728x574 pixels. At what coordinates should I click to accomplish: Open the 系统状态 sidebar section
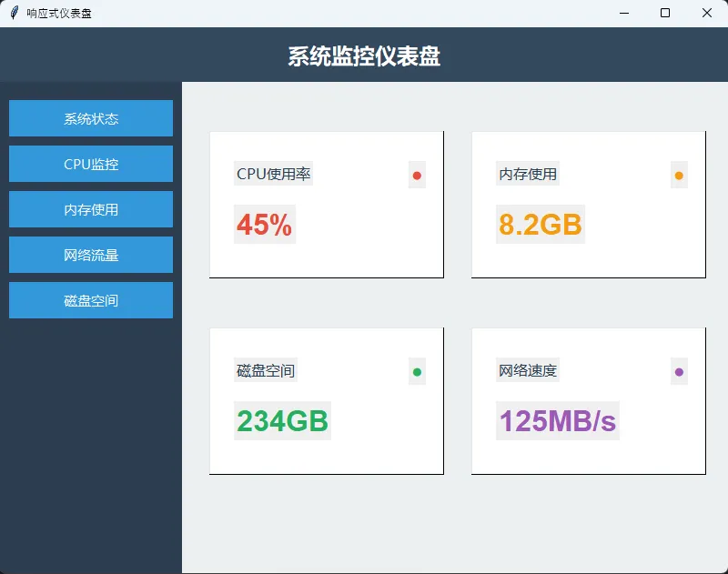(x=91, y=118)
